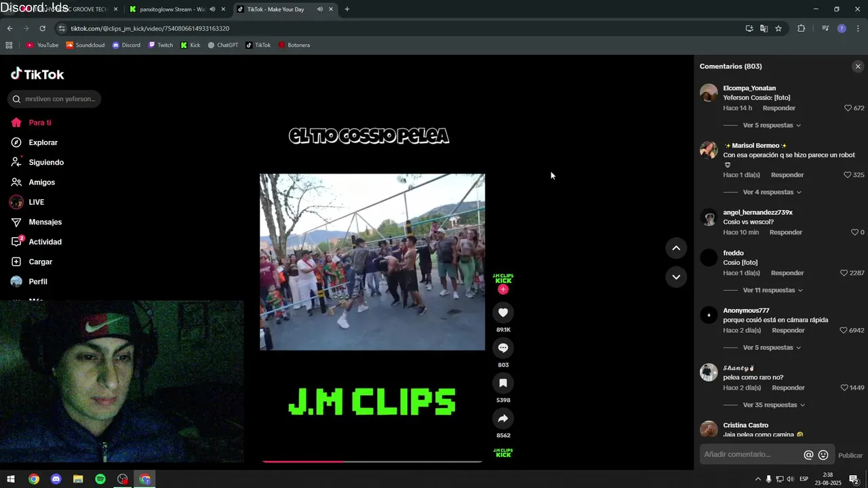Open a new browser tab
Image resolution: width=868 pixels, height=488 pixels.
(347, 9)
